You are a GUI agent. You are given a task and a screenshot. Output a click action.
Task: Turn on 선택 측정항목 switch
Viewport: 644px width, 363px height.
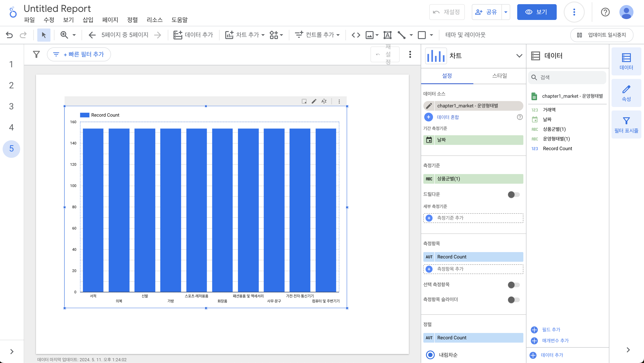tap(513, 285)
